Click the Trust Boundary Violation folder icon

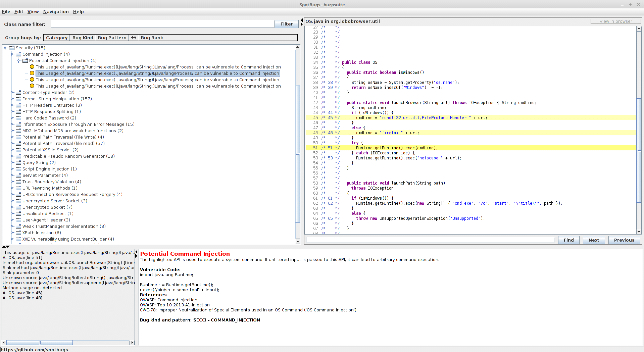(18, 182)
